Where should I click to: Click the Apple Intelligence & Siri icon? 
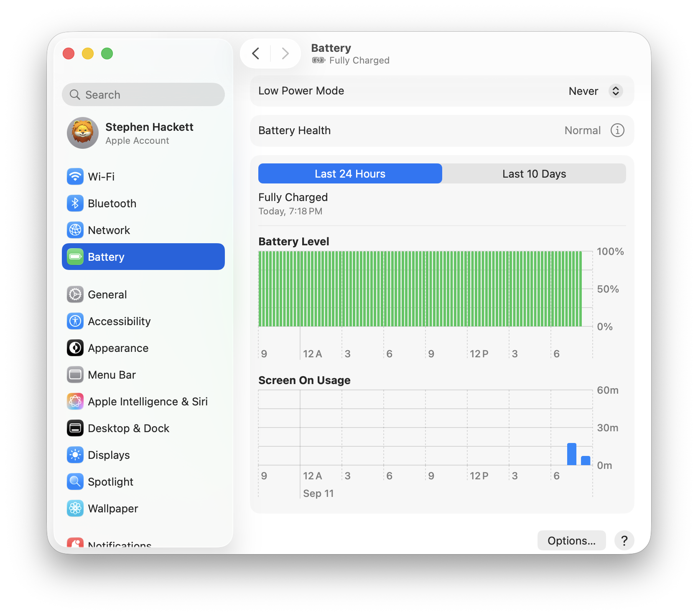[75, 401]
